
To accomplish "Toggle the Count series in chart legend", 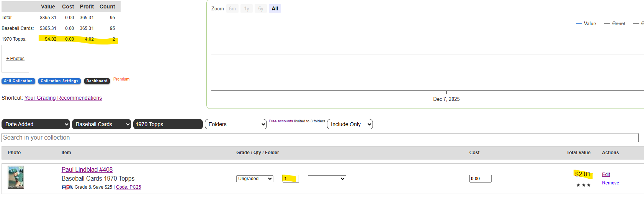I will pos(615,24).
